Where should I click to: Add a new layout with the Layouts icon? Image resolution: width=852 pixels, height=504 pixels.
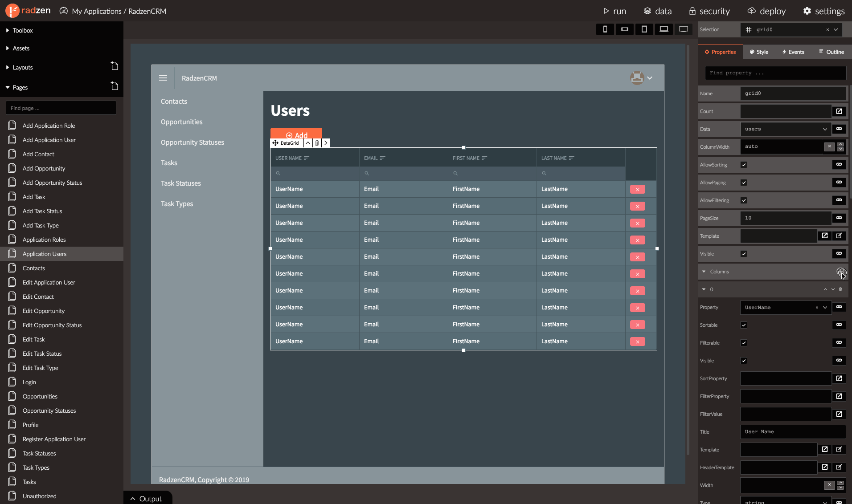[114, 66]
